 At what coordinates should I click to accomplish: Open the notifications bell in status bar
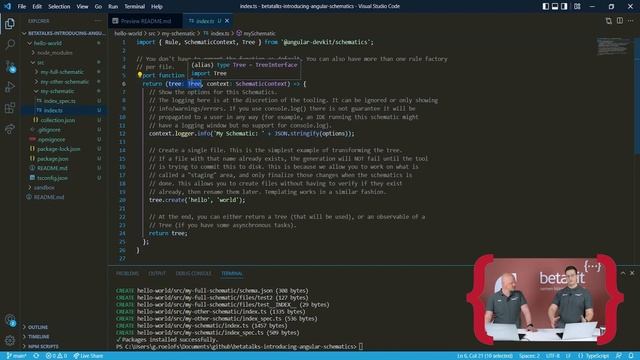tap(631, 356)
